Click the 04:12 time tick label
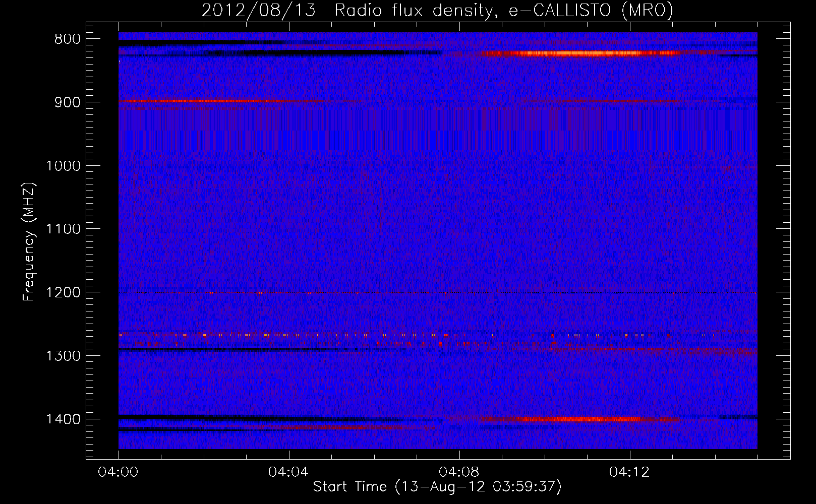The width and height of the screenshot is (816, 504). (629, 472)
